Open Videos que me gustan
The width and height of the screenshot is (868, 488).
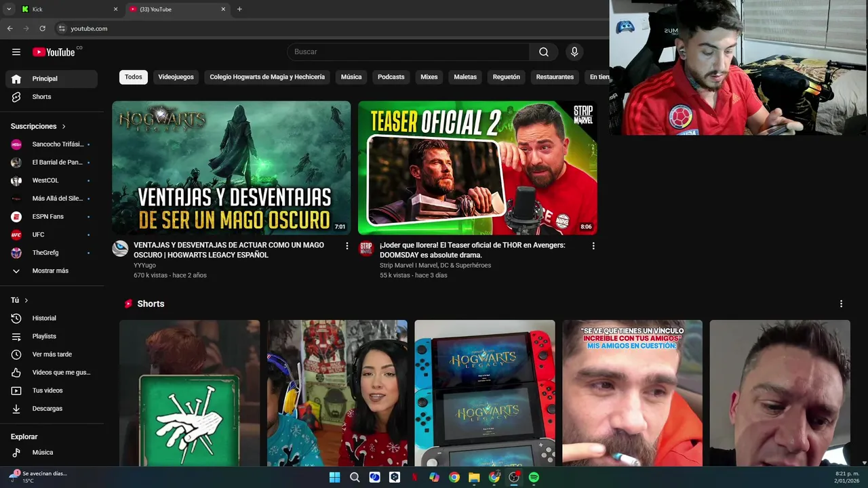[x=52, y=373]
